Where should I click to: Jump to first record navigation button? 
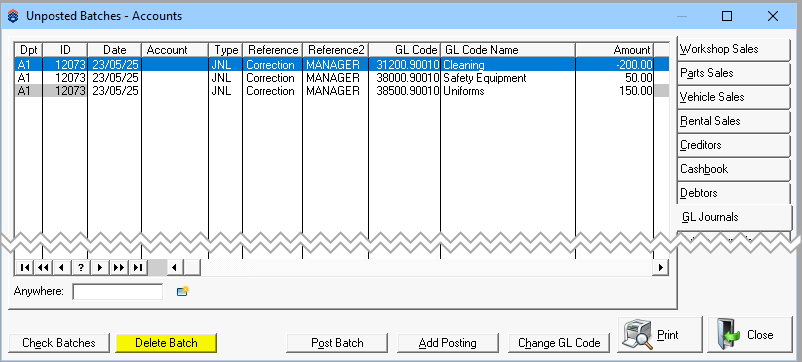[24, 267]
